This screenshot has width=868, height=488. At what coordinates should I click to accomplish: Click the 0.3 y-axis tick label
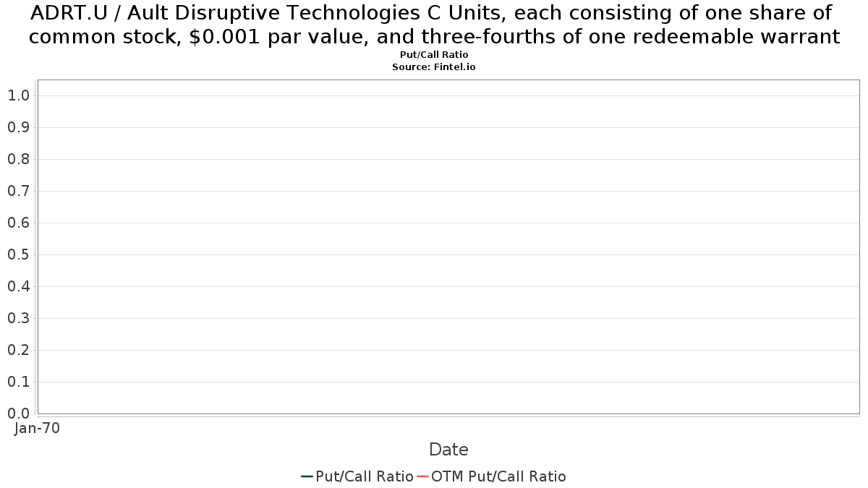(x=18, y=318)
